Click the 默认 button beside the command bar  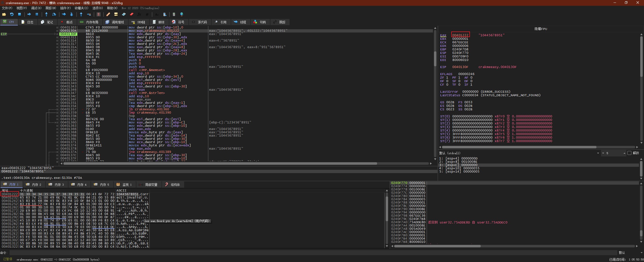[622, 253]
